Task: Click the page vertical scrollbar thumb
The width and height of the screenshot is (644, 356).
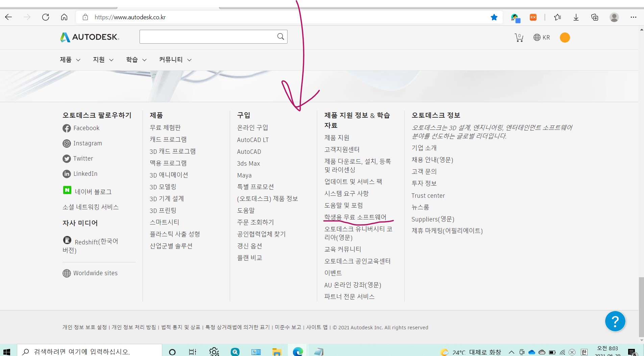Action: [641, 307]
